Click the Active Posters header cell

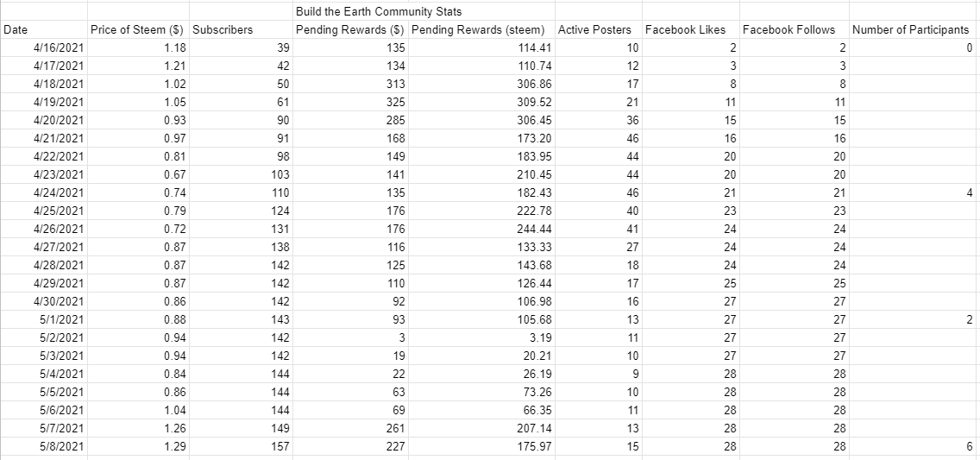pos(598,29)
